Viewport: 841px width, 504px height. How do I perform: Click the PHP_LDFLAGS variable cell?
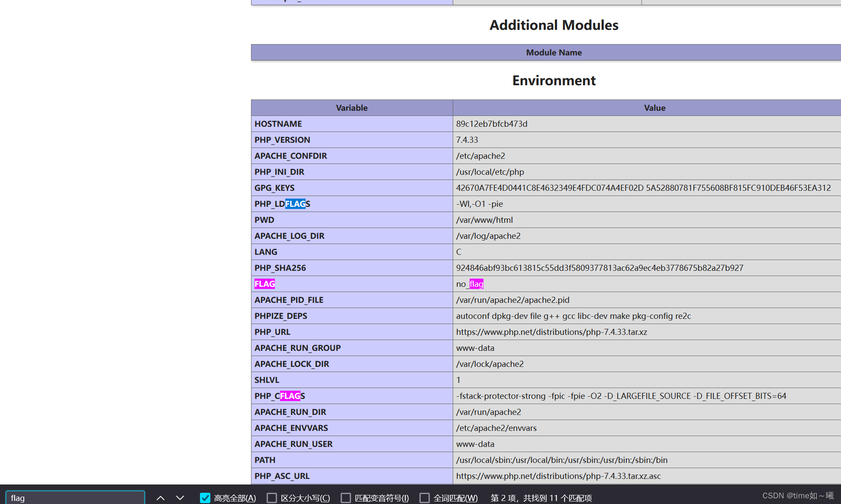coord(352,204)
